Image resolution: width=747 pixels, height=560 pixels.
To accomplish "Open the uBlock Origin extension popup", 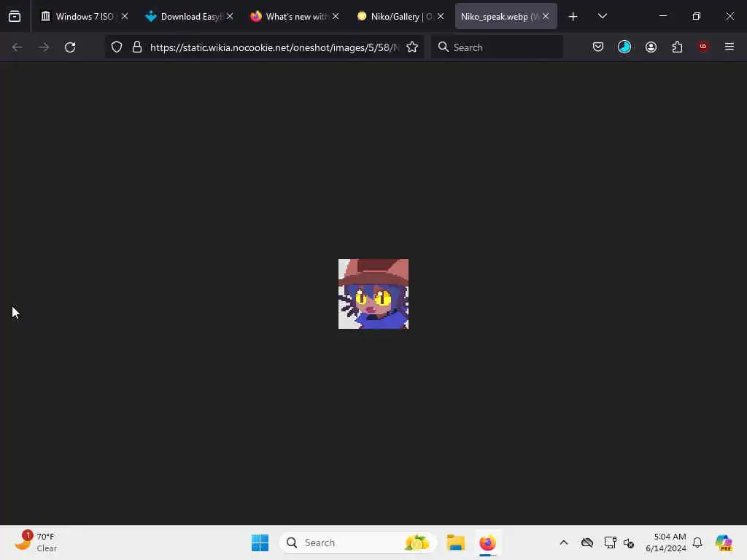I will (703, 47).
